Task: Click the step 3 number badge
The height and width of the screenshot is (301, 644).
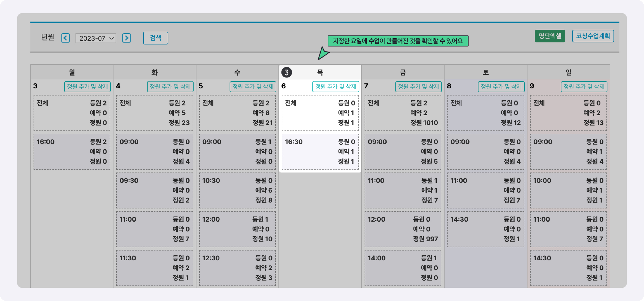Action: (287, 73)
